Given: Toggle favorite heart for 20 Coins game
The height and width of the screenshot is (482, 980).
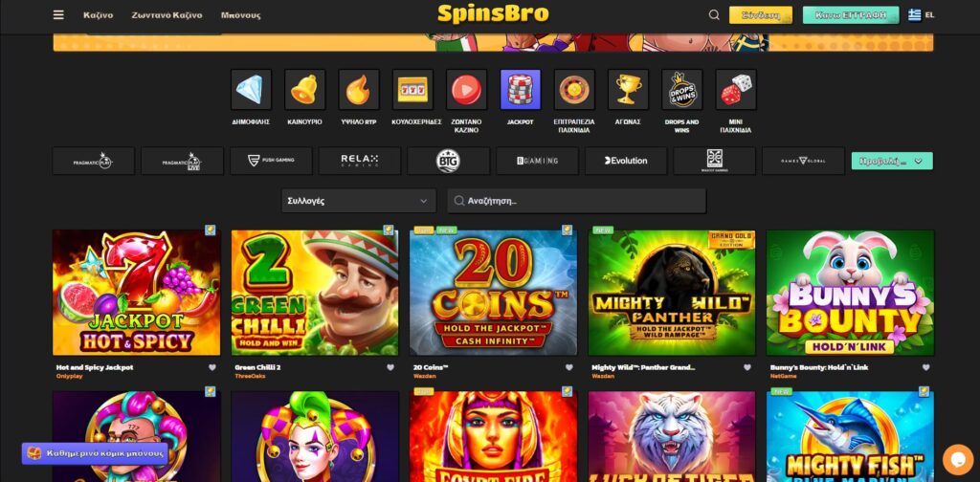Looking at the screenshot, I should 569,368.
